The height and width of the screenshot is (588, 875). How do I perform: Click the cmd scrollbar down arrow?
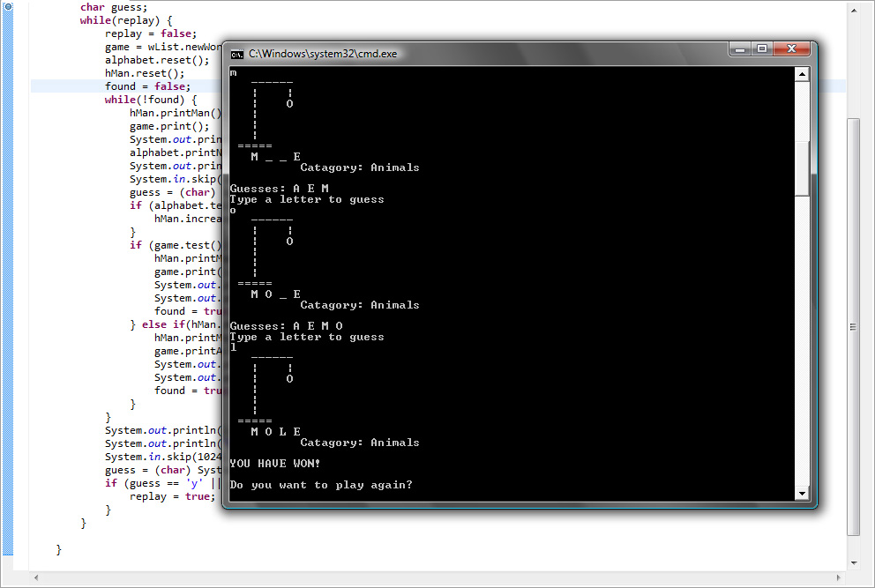click(802, 493)
